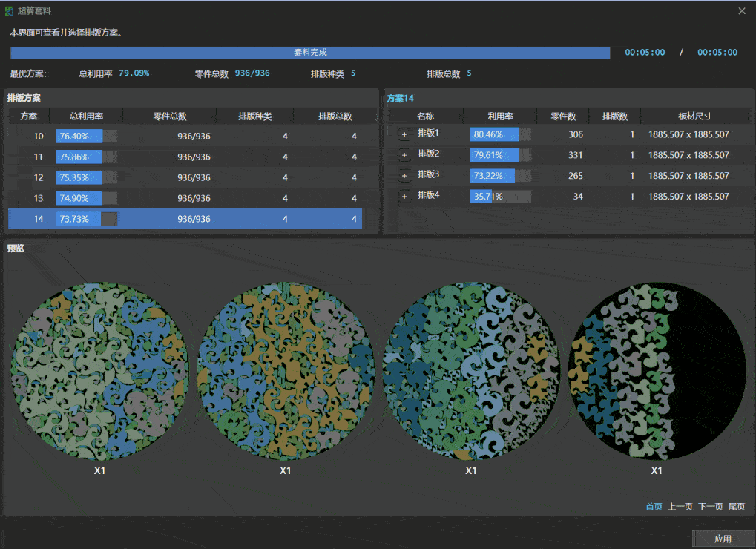Image resolution: width=756 pixels, height=549 pixels.
Task: Click the 35.71% utilization bar of 排版4
Action: pos(500,197)
